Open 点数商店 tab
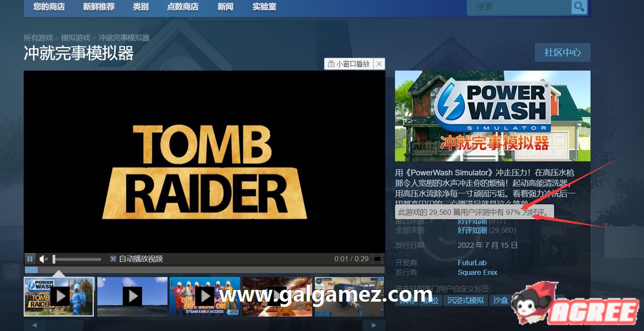The image size is (644, 331). tap(183, 7)
